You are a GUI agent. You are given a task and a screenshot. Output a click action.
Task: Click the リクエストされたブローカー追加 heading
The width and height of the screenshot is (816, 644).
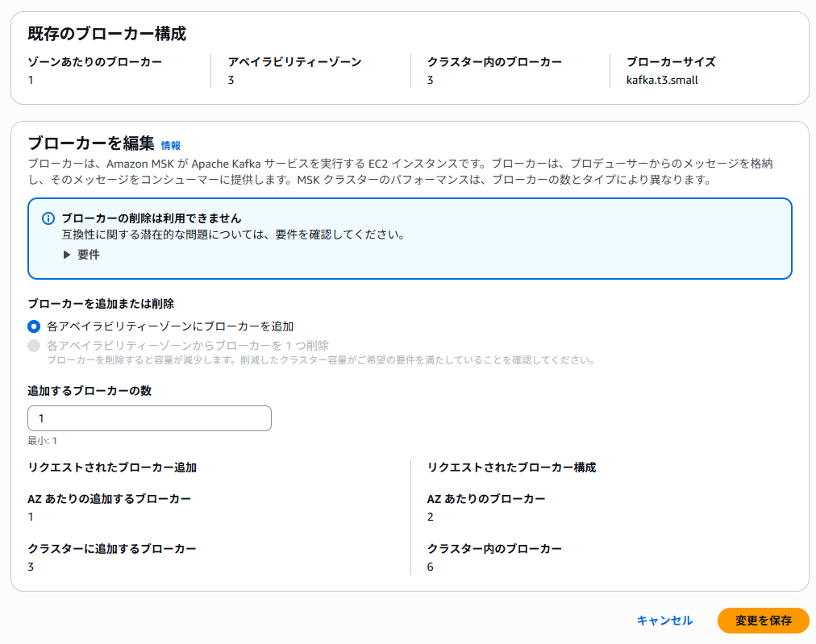(112, 467)
